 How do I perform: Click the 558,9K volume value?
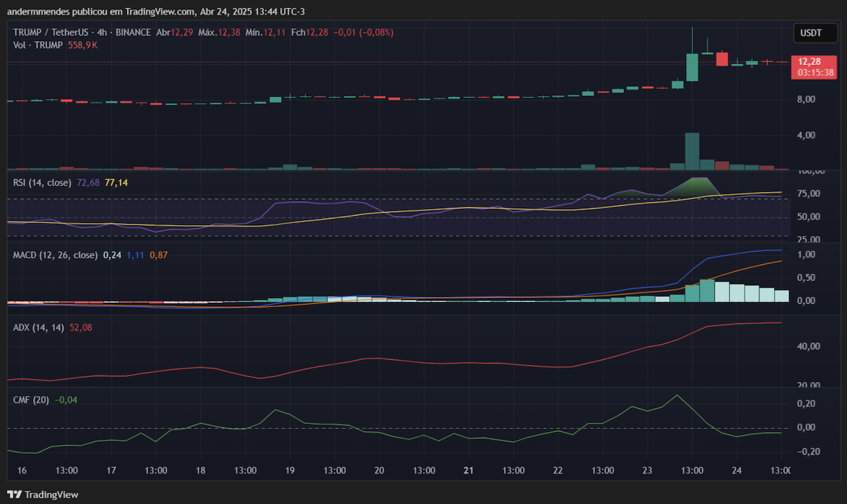[x=83, y=45]
